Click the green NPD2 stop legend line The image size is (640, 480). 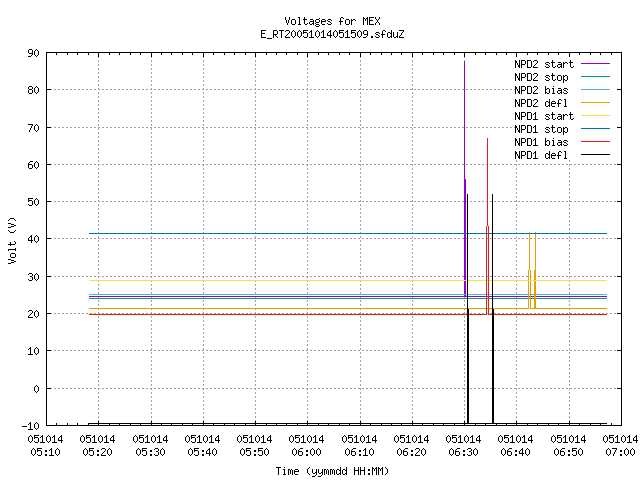pyautogui.click(x=595, y=76)
